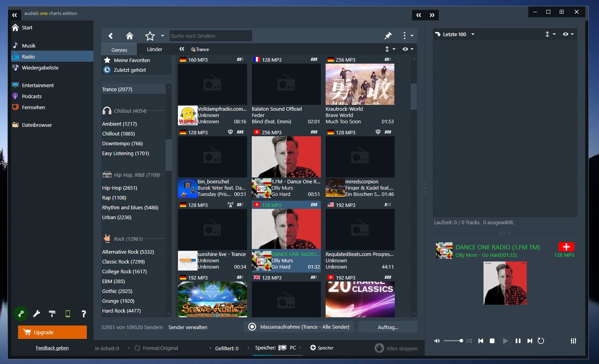
Task: Select the Hip-Hop (2651) genre
Action: point(119,188)
